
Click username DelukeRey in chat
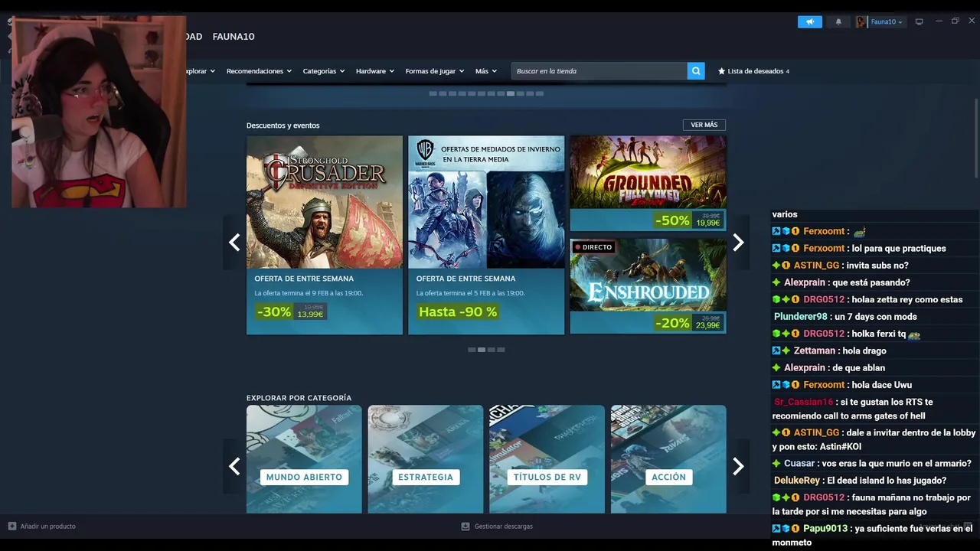click(796, 481)
